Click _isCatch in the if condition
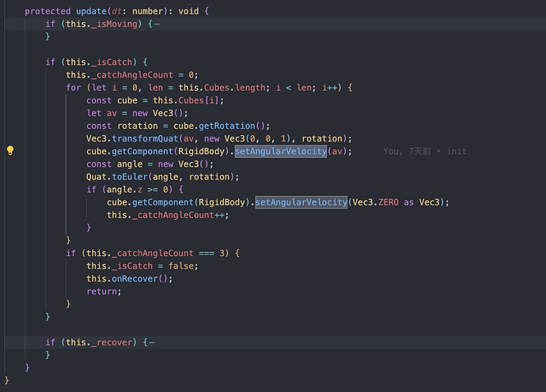 tap(112, 62)
